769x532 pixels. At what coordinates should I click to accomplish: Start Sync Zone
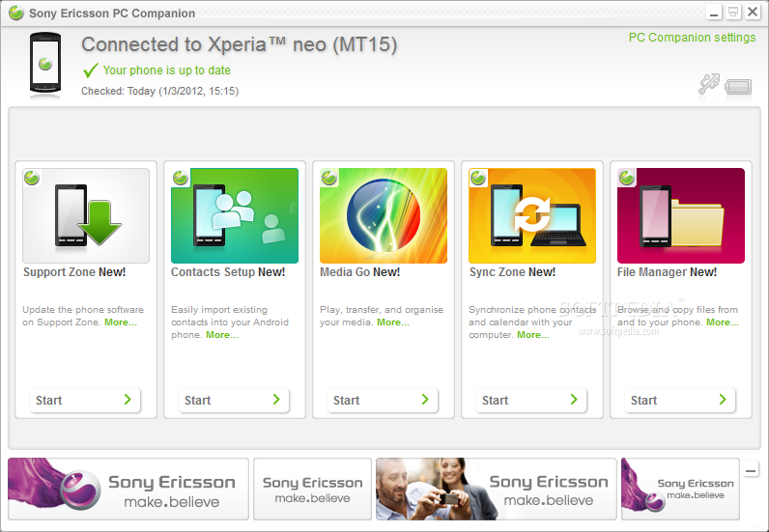[x=531, y=400]
